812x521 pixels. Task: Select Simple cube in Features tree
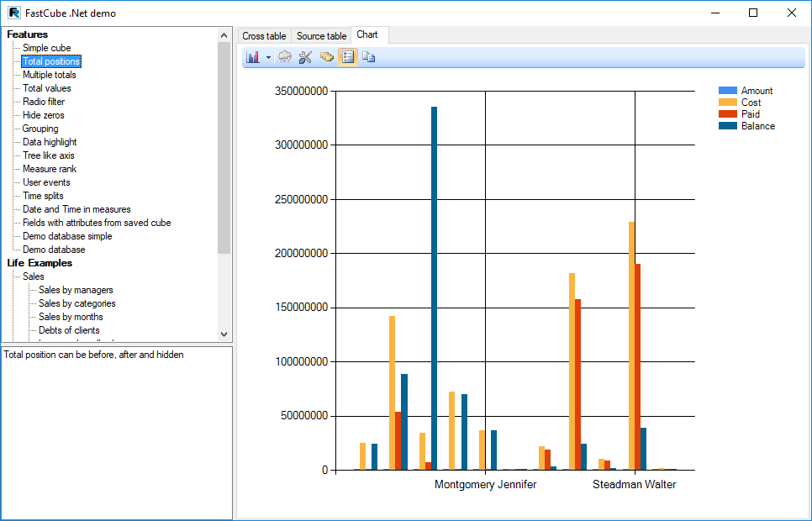[46, 48]
